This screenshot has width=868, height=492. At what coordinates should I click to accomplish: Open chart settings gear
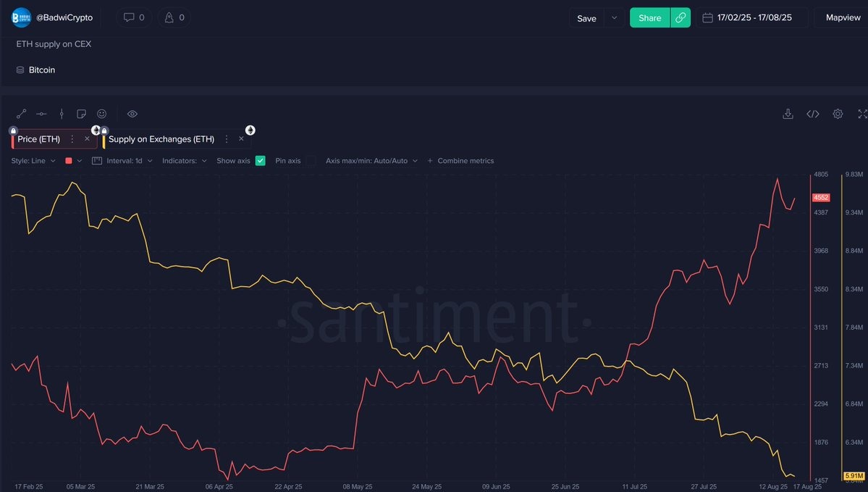tap(838, 114)
